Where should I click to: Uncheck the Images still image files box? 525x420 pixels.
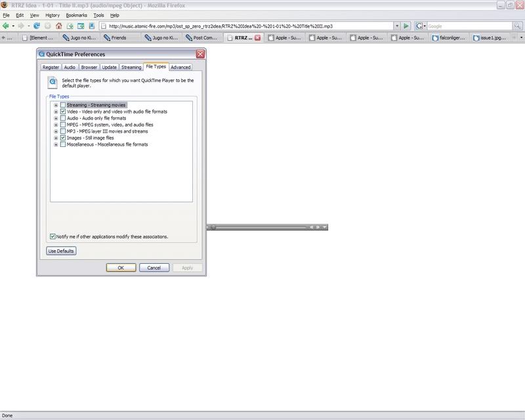63,138
